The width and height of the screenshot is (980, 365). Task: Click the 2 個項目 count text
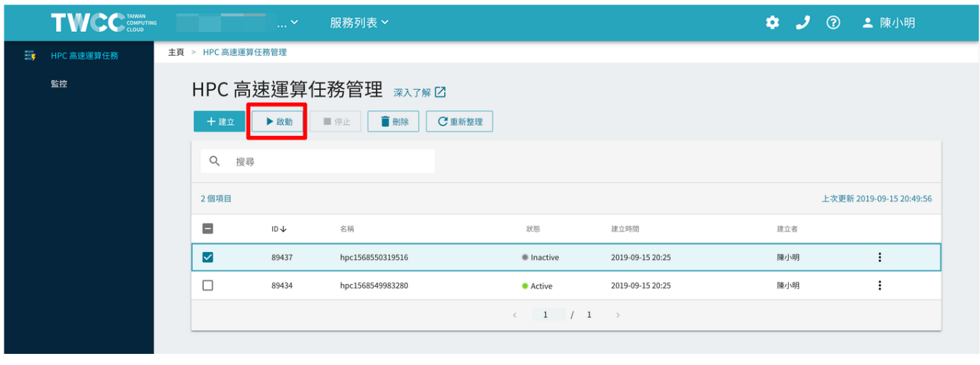pyautogui.click(x=216, y=199)
